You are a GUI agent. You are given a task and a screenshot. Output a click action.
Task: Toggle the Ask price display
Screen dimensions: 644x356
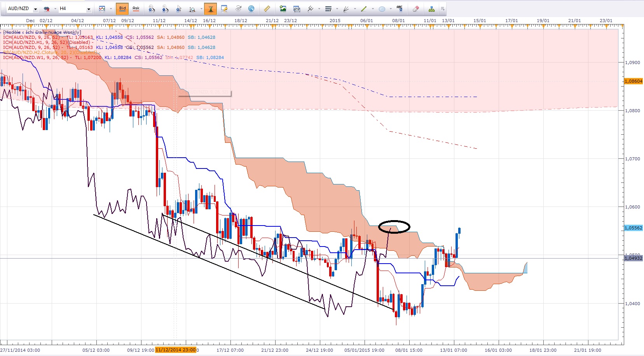pyautogui.click(x=136, y=9)
